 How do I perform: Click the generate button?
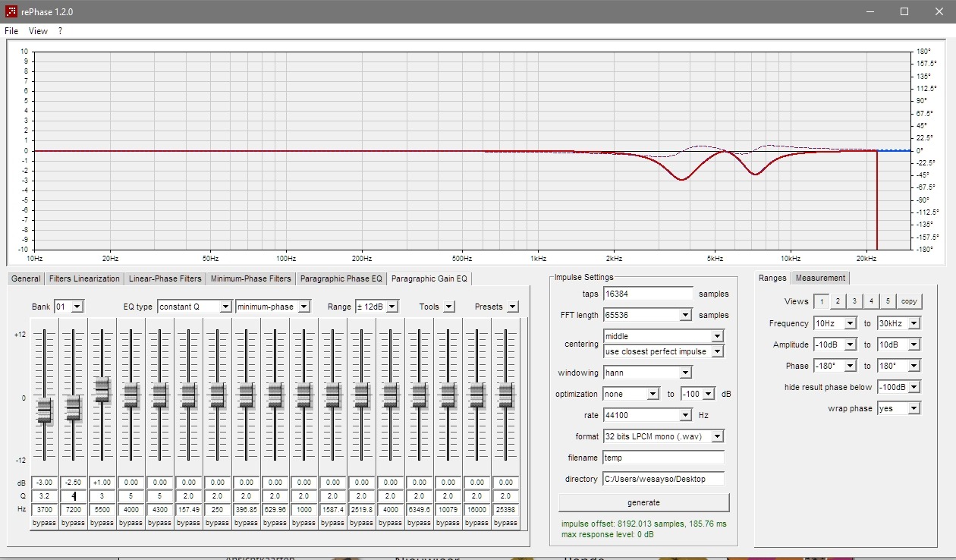click(x=643, y=502)
